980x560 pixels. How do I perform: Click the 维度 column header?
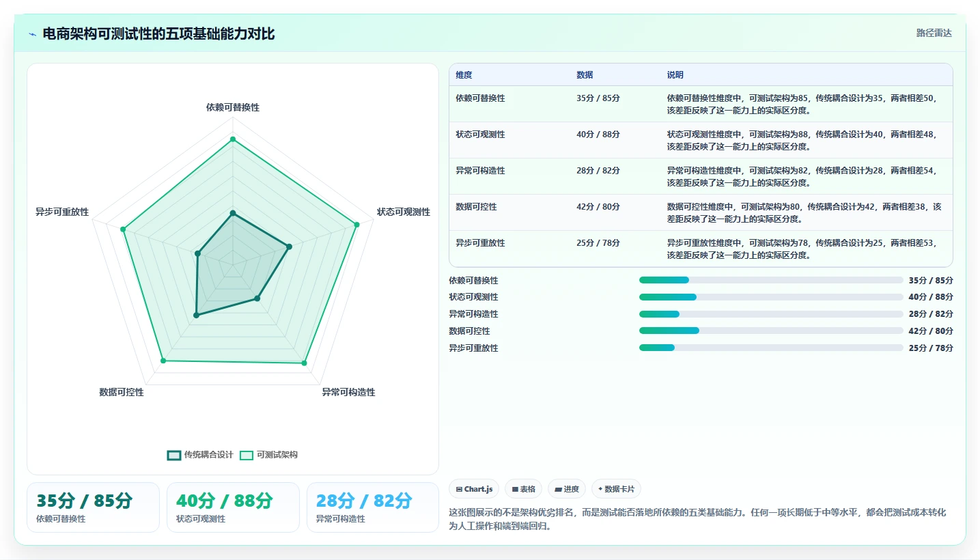464,75
